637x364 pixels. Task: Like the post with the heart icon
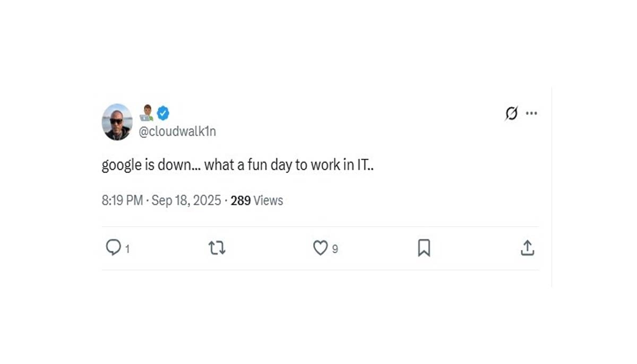tap(320, 248)
